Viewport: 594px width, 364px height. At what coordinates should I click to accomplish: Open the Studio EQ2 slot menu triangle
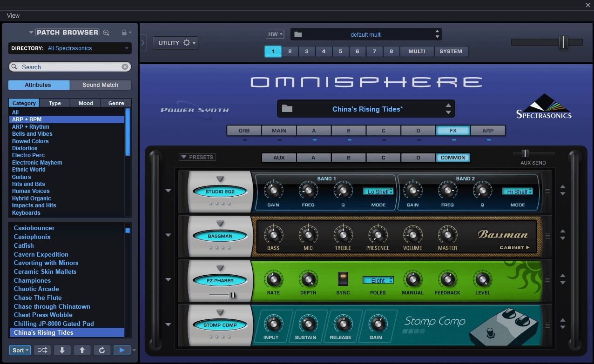pos(220,179)
